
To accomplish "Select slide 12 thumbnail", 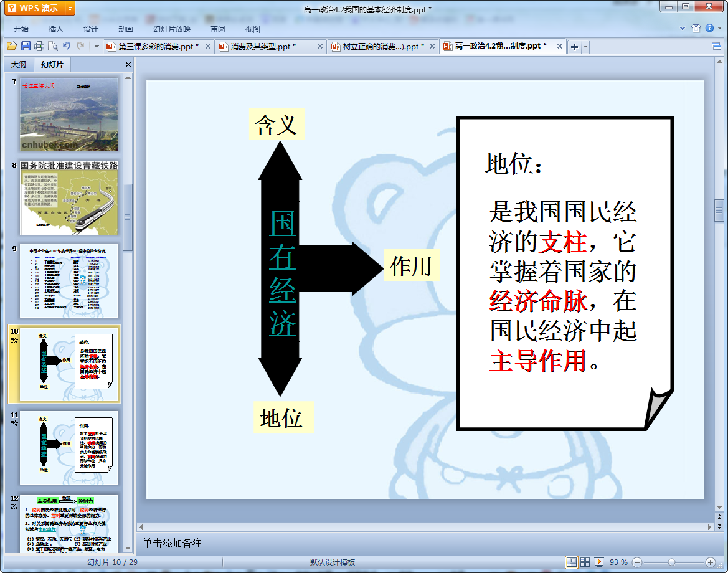I will (x=69, y=524).
